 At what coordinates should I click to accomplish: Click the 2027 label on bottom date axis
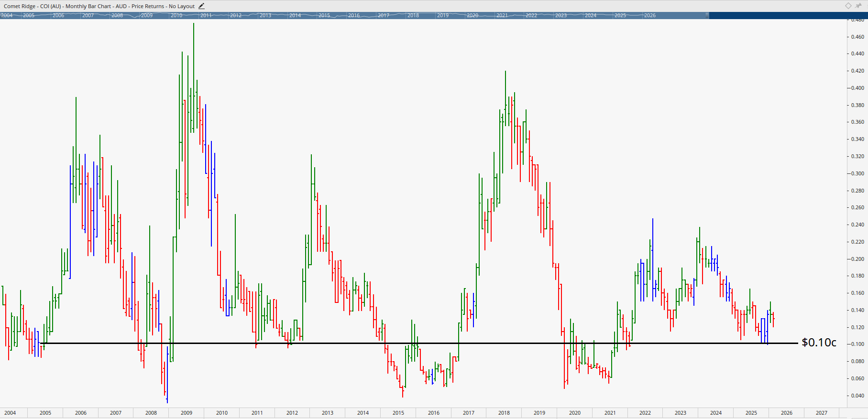pos(822,413)
